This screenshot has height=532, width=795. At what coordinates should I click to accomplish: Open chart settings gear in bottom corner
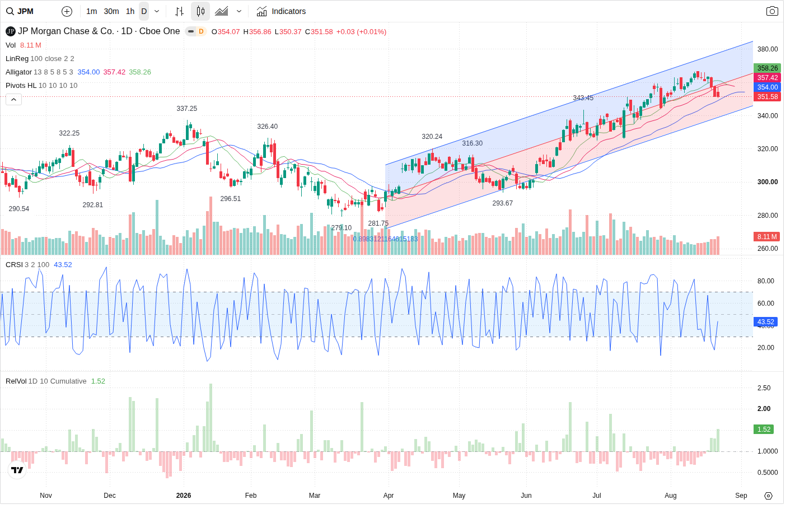pyautogui.click(x=768, y=496)
